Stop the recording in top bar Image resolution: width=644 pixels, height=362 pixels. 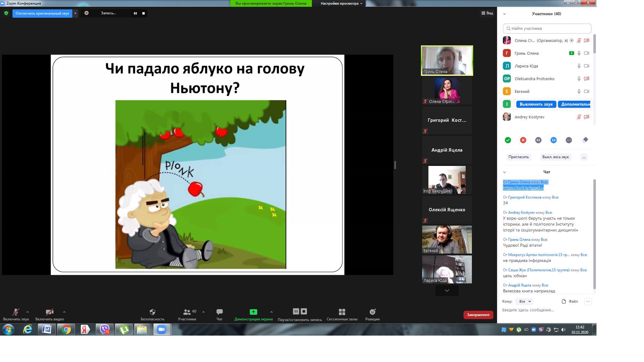[143, 13]
